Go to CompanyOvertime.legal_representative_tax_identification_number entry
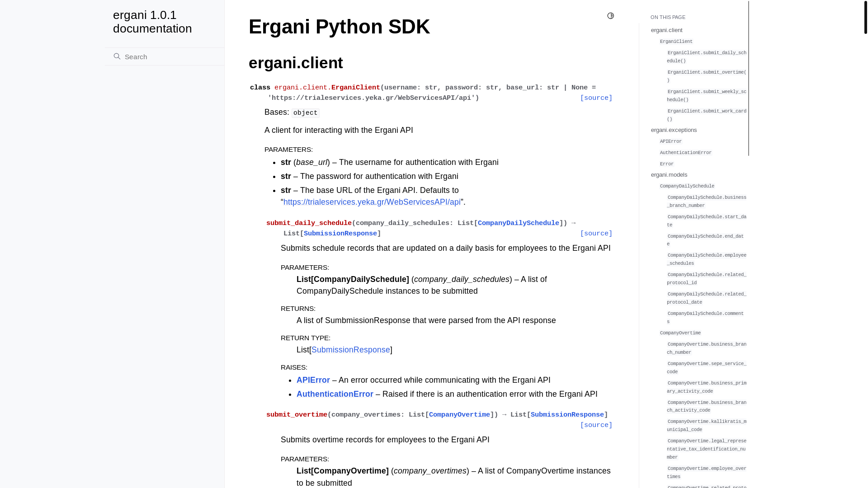Screen dimensions: 868x488 (707, 449)
